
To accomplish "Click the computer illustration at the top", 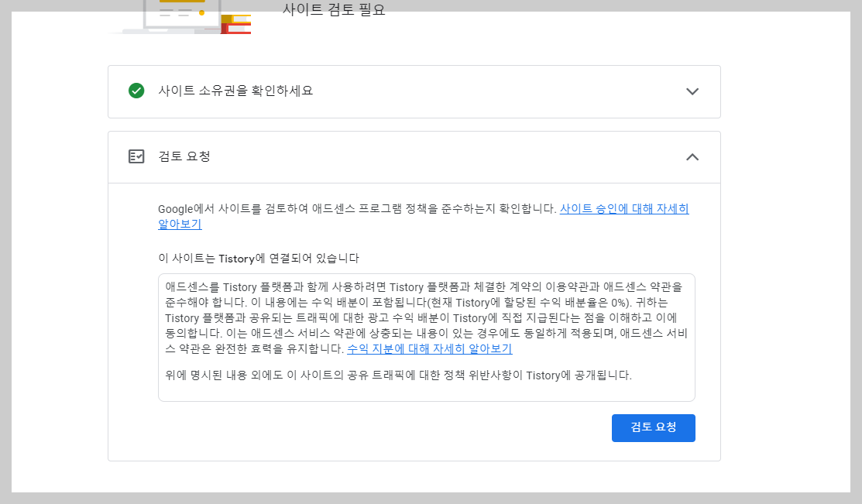I will (180, 16).
